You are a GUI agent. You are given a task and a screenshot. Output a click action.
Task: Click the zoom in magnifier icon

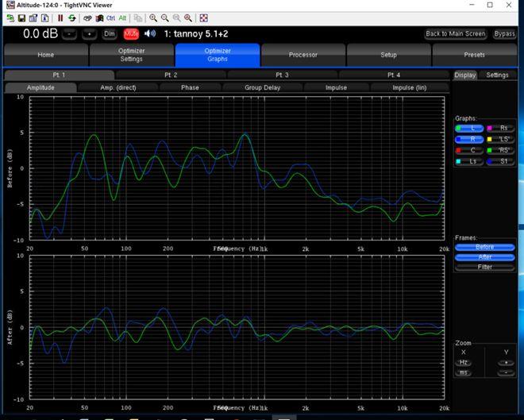tap(153, 17)
